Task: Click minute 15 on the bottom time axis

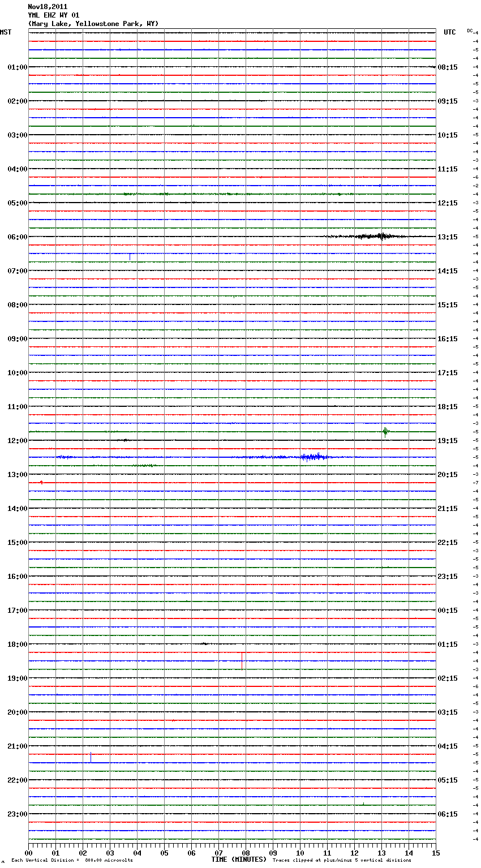Action: click(x=436, y=852)
